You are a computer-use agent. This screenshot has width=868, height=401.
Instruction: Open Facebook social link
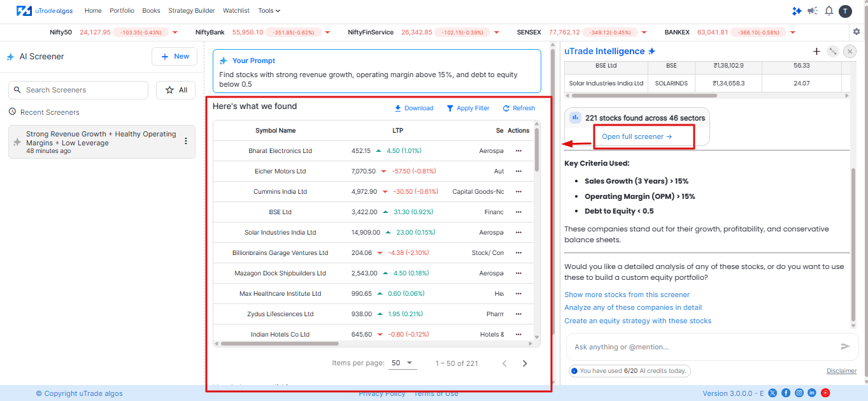click(786, 393)
